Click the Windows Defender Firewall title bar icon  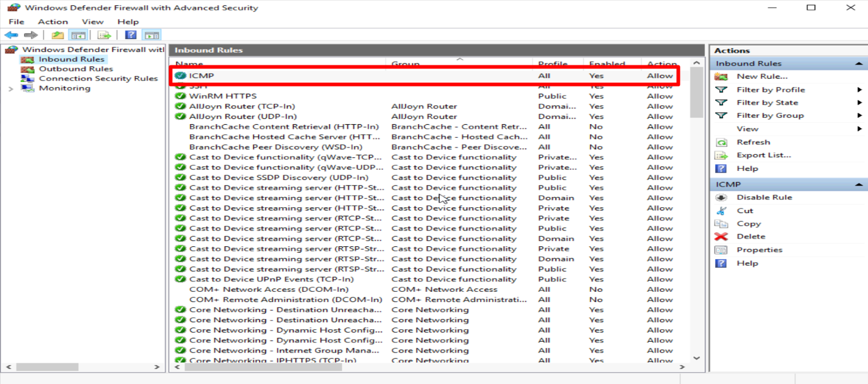point(14,8)
